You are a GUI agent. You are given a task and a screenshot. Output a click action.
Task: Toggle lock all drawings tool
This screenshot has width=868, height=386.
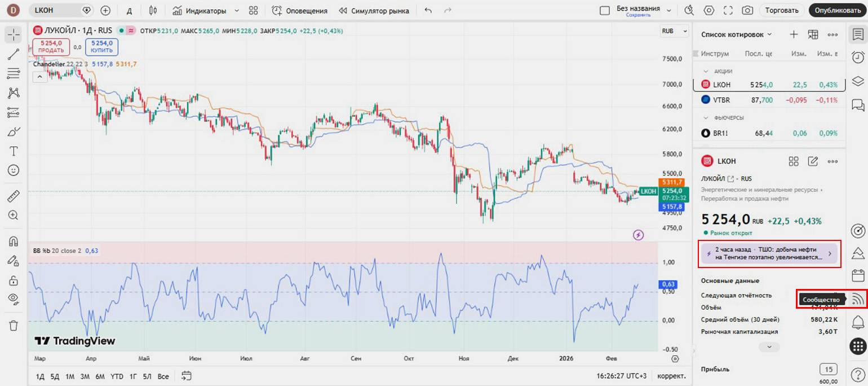[14, 280]
